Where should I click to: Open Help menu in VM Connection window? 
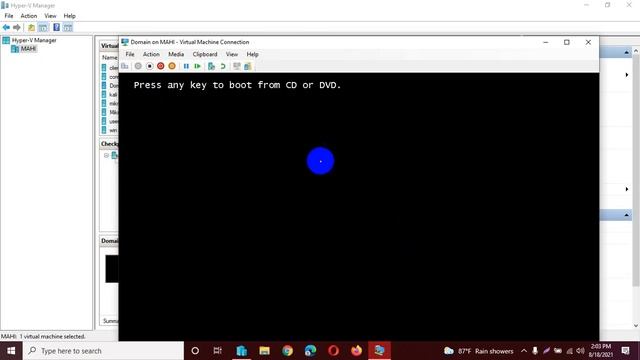(252, 54)
